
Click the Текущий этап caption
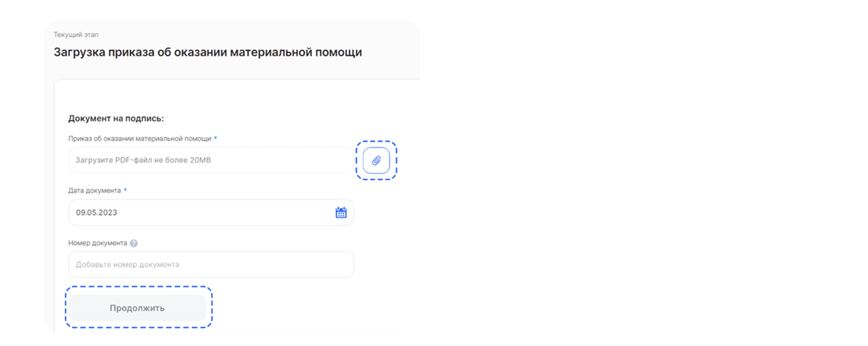click(x=76, y=35)
